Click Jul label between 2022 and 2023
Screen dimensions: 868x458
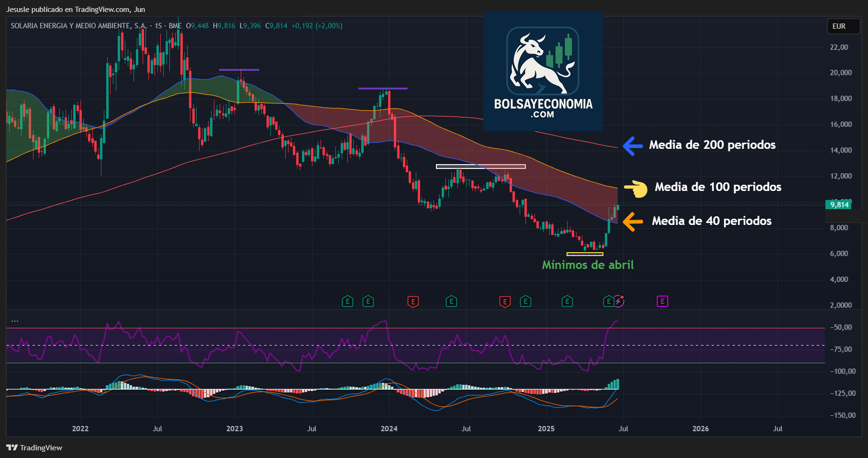coord(157,429)
